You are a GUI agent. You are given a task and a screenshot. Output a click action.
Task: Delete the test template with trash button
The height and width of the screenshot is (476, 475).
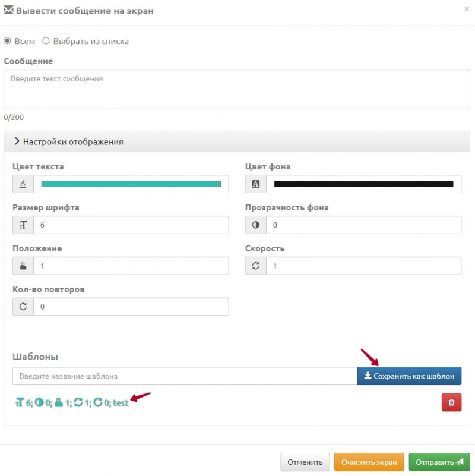pos(451,402)
